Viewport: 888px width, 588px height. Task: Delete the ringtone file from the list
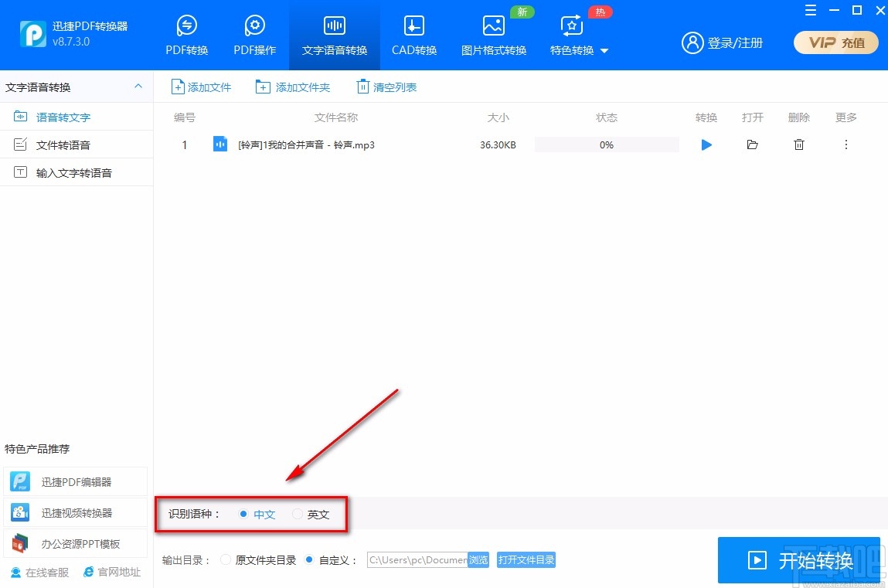tap(799, 144)
